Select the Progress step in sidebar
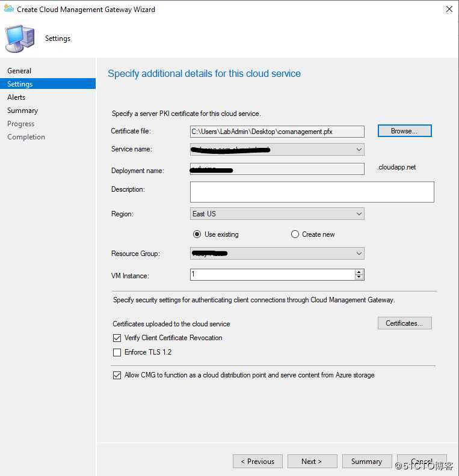The height and width of the screenshot is (476, 459). (x=20, y=124)
